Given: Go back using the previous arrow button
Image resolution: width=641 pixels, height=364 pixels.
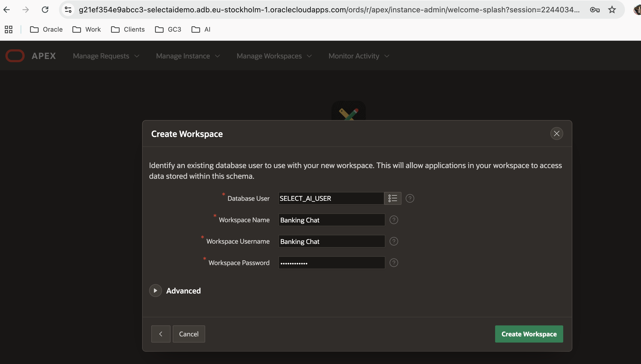Looking at the screenshot, I should point(161,334).
